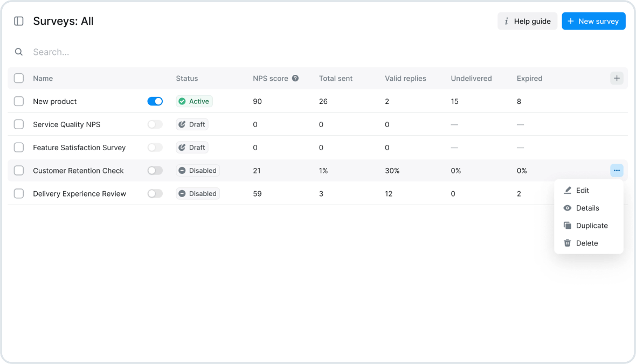
Task: Check the Customer Retention Check checkbox
Action: tap(19, 171)
